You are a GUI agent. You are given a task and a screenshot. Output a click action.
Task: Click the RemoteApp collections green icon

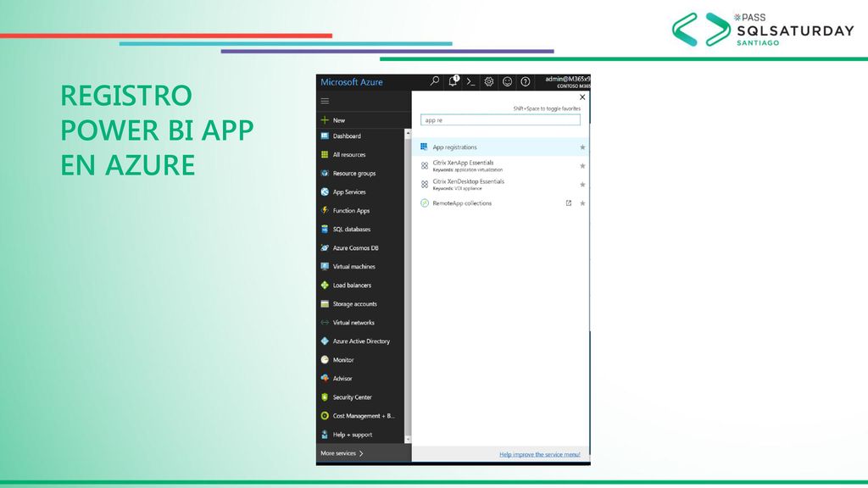425,203
